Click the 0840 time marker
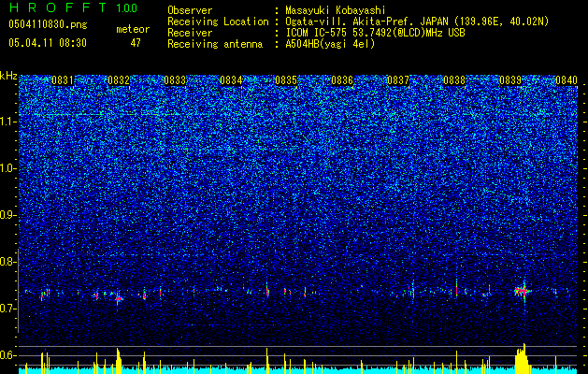The image size is (588, 374). tap(566, 80)
